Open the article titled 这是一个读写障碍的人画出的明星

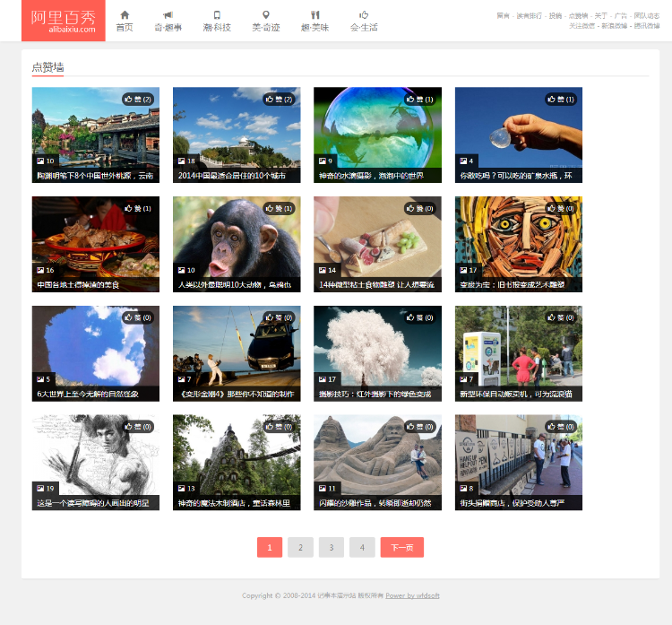[92, 503]
